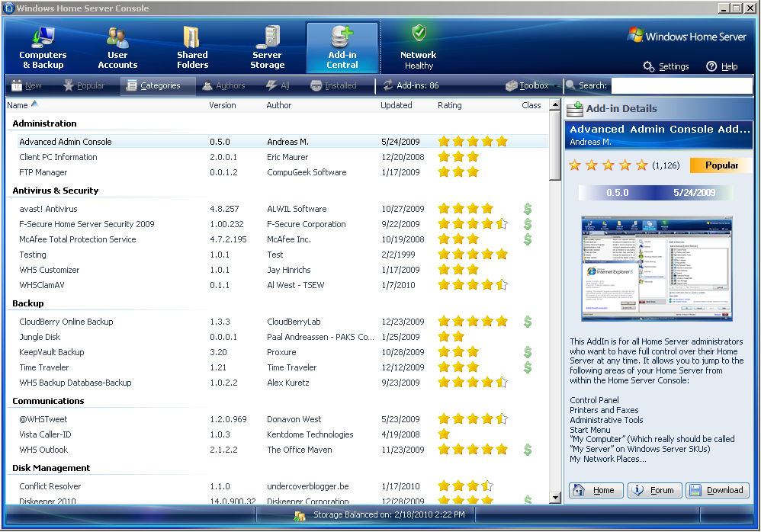Sort the list by Name column
Viewport: 761px width, 532px height.
(18, 105)
